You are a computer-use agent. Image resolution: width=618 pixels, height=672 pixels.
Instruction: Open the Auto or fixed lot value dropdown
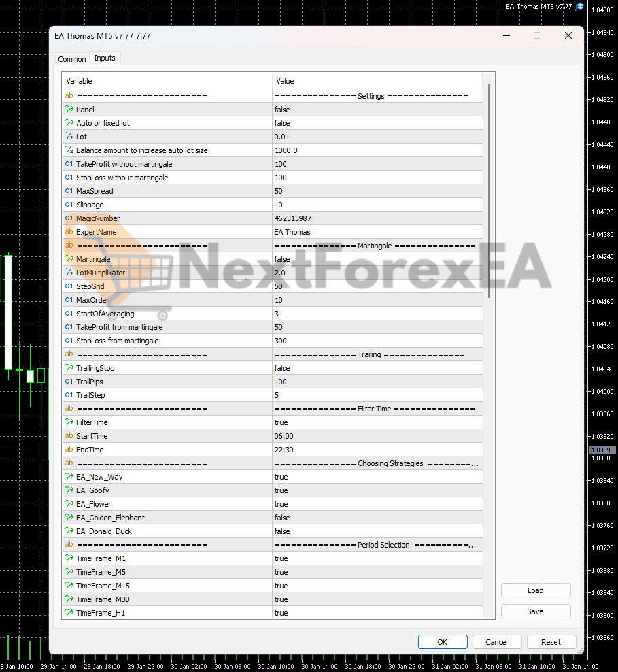(x=377, y=123)
